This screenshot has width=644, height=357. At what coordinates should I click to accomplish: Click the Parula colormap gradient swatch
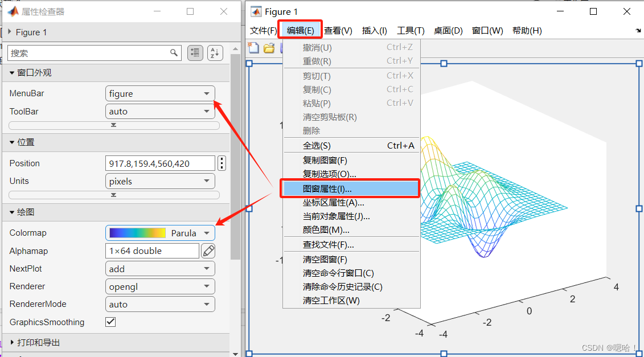(137, 233)
